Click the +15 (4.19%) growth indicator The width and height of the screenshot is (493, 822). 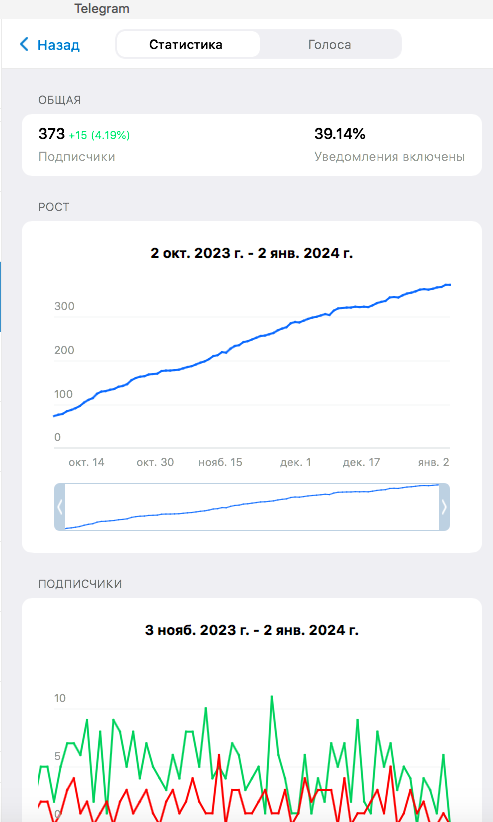pyautogui.click(x=99, y=135)
